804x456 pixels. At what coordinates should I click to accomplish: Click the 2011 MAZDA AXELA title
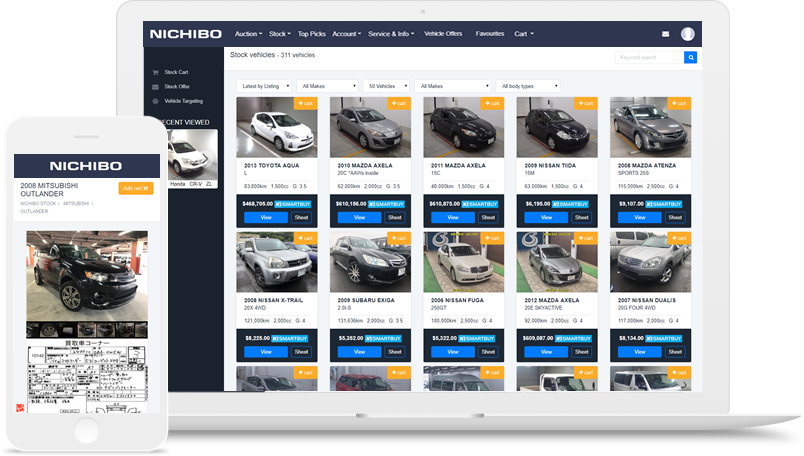[458, 166]
